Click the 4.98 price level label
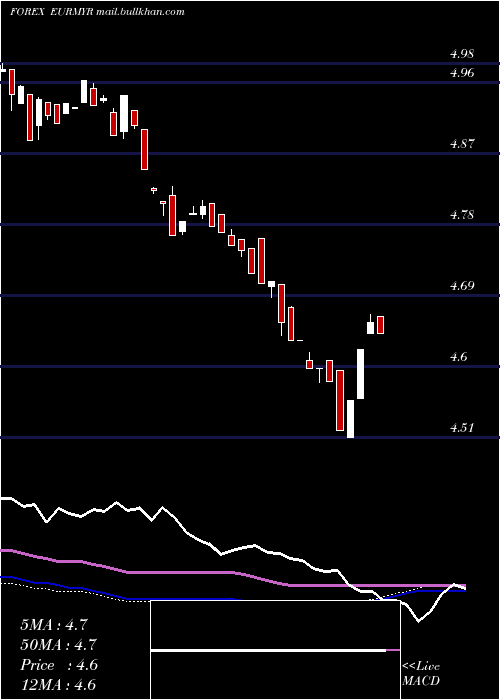This screenshot has width=500, height=700. [462, 54]
